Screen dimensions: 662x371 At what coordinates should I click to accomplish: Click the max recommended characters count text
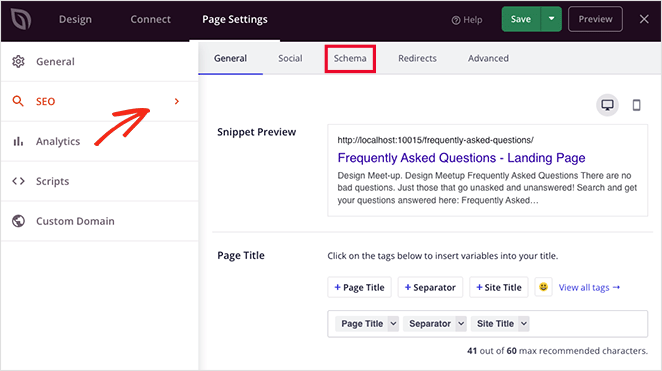[557, 351]
